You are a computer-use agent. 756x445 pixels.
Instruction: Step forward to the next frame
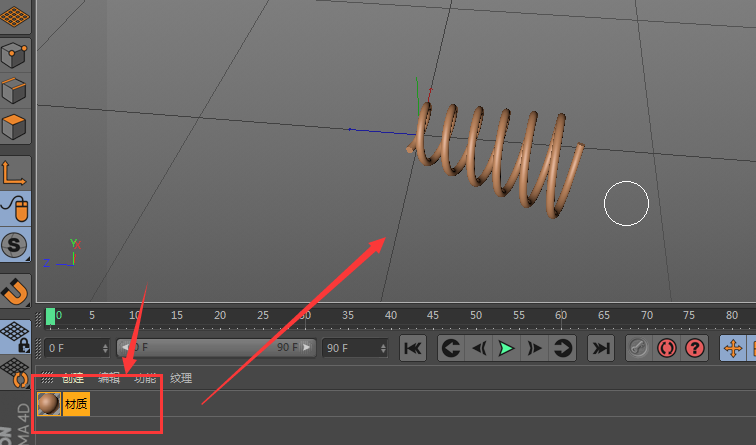(535, 348)
